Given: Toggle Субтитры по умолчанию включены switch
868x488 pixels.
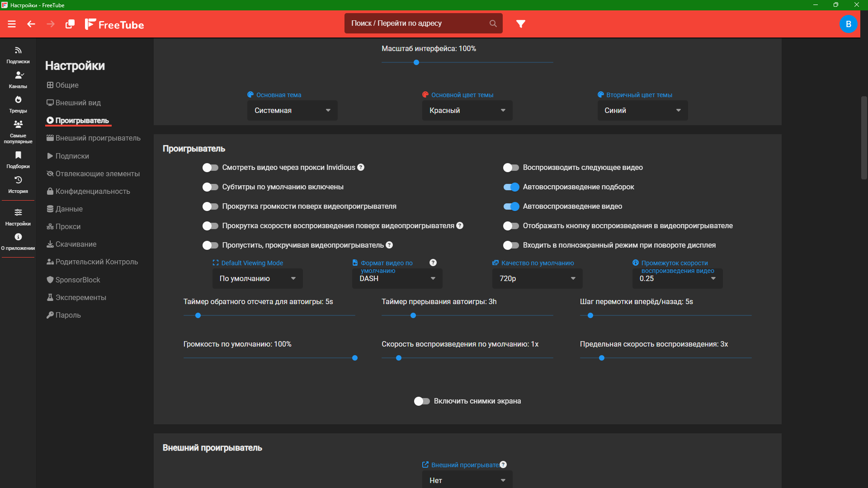Looking at the screenshot, I should point(210,187).
